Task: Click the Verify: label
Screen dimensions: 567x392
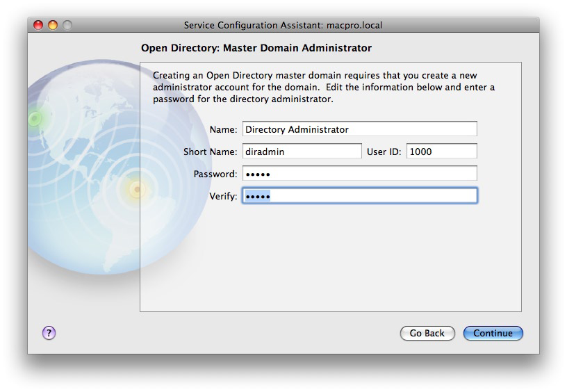Action: tap(223, 197)
